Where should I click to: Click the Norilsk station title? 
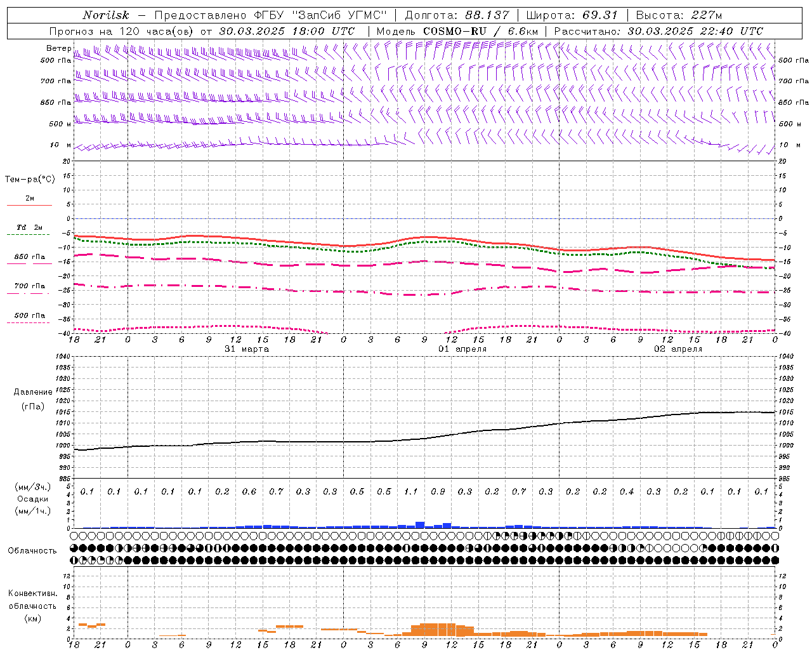(106, 15)
